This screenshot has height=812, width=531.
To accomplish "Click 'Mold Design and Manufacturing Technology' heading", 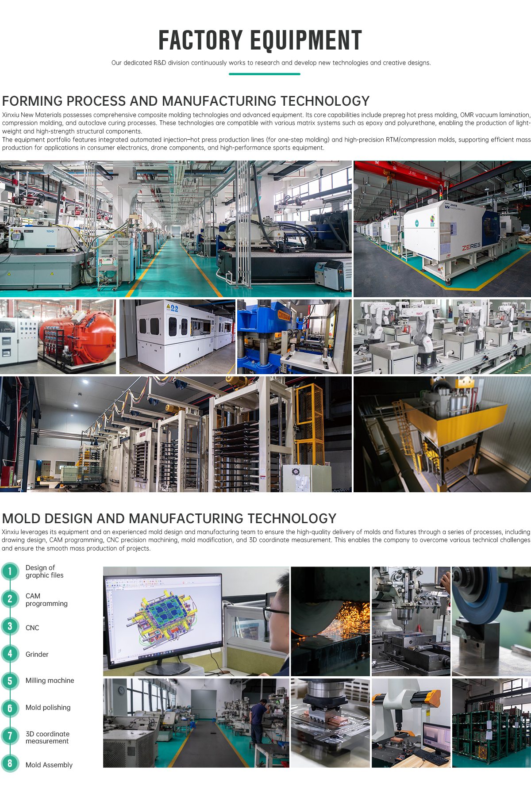I will 169,518.
